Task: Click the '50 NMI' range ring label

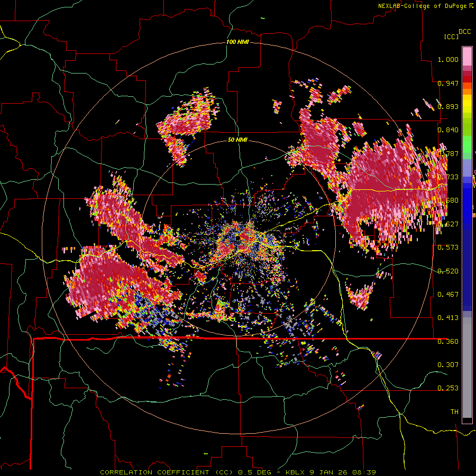Action: [237, 140]
